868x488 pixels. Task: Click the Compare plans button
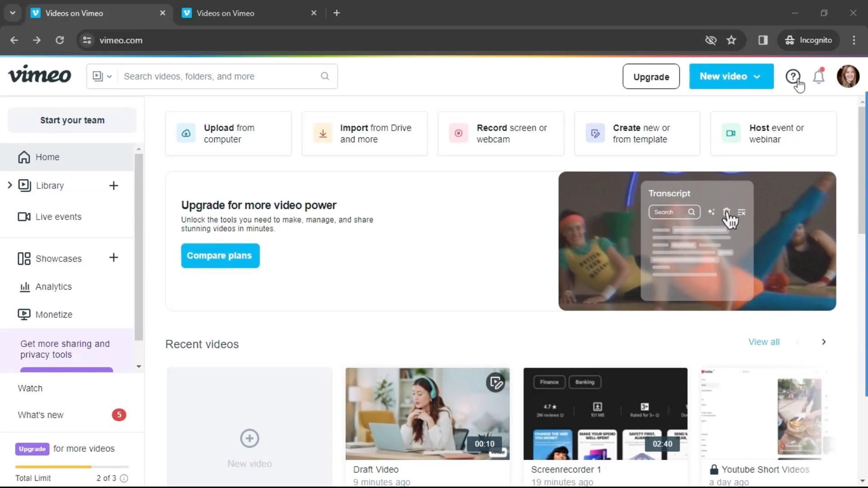pyautogui.click(x=220, y=256)
